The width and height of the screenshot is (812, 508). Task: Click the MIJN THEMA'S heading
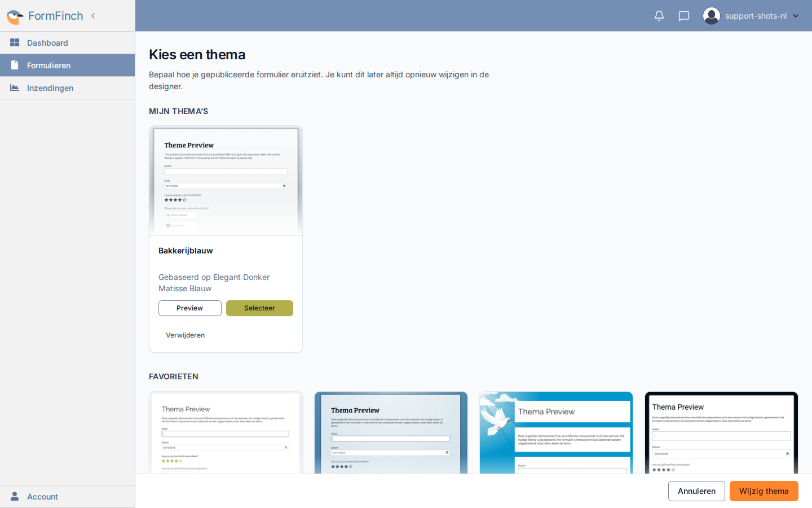[x=178, y=111]
